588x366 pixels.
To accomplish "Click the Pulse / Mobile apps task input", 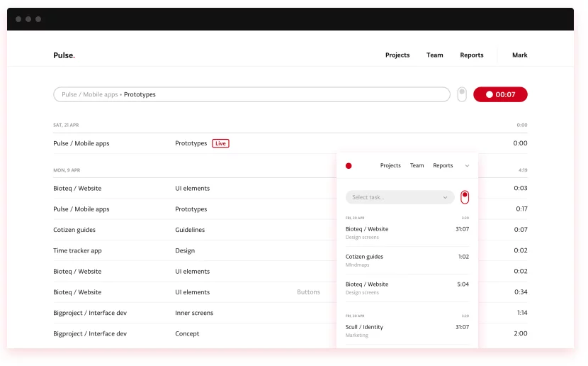I will pos(251,94).
